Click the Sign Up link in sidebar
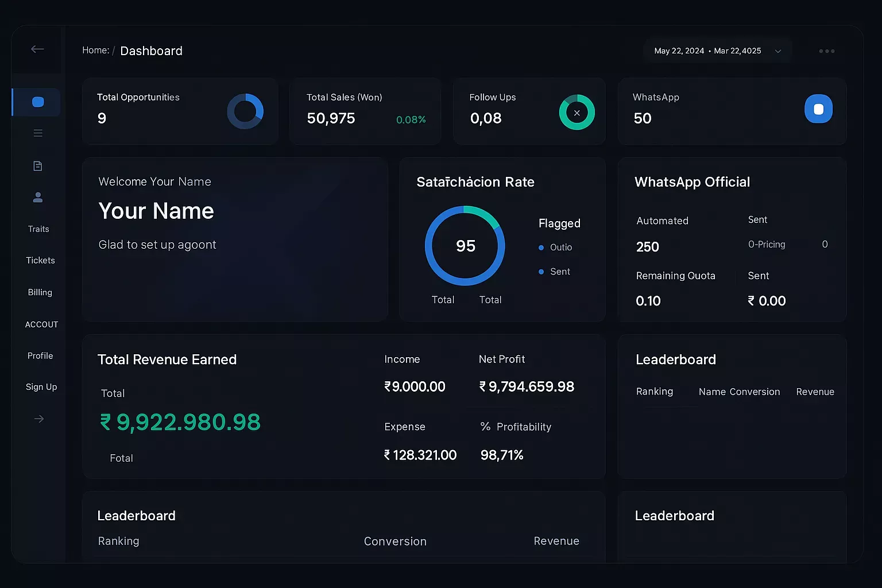Screen dimensions: 882x588 (41, 387)
